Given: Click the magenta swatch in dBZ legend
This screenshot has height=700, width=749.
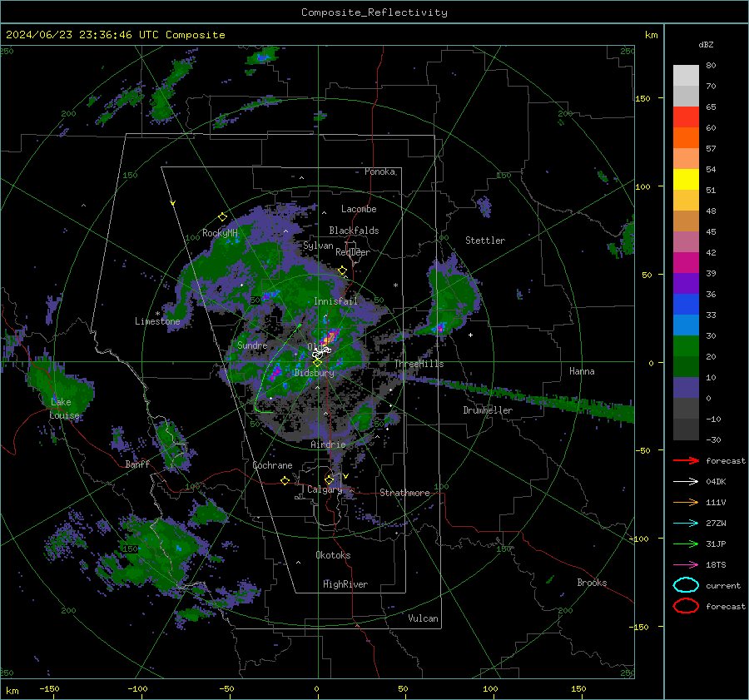Looking at the screenshot, I should pos(686,262).
